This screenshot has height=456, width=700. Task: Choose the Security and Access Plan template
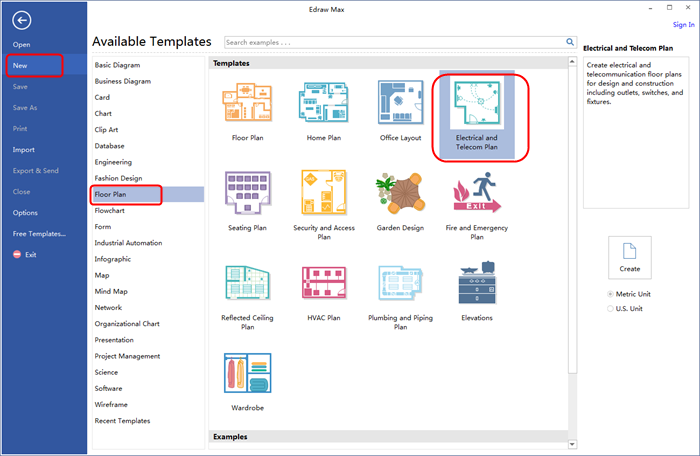(324, 193)
